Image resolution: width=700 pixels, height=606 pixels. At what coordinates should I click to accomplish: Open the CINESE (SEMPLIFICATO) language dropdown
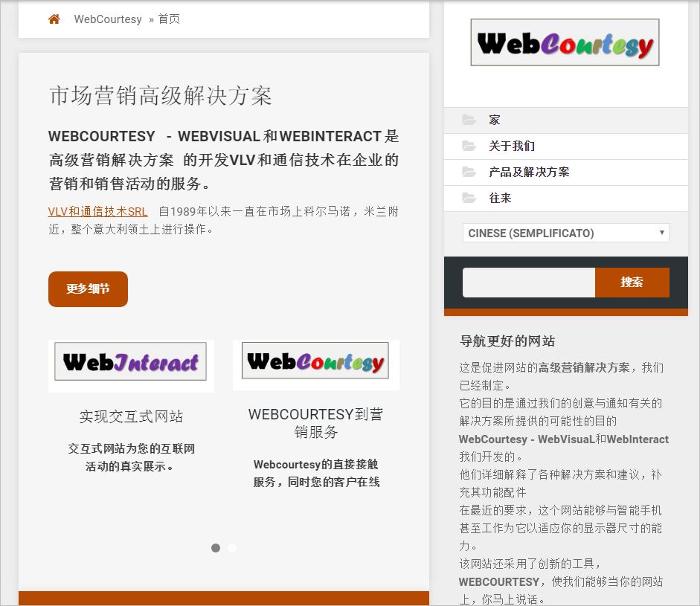(565, 233)
